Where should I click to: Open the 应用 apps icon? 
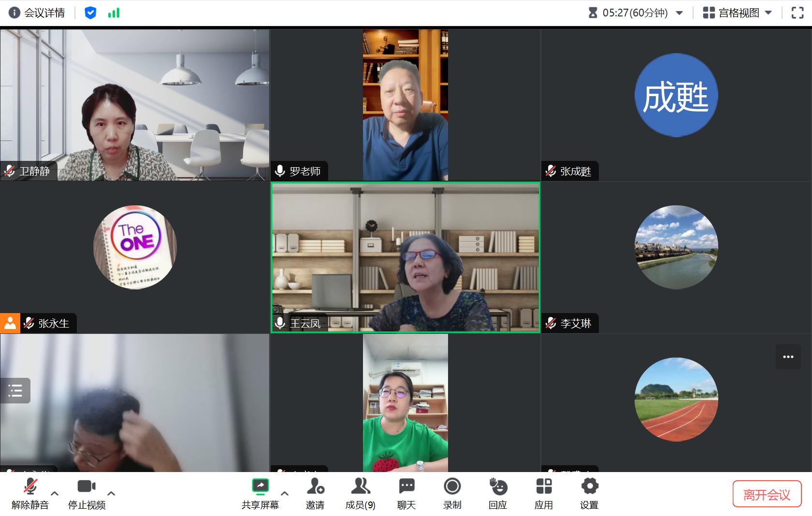pos(544,487)
